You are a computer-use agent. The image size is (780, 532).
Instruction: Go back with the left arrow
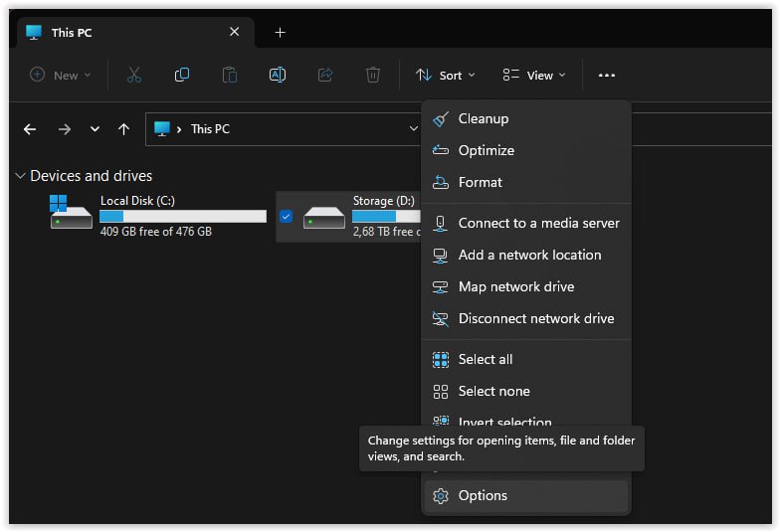click(30, 129)
